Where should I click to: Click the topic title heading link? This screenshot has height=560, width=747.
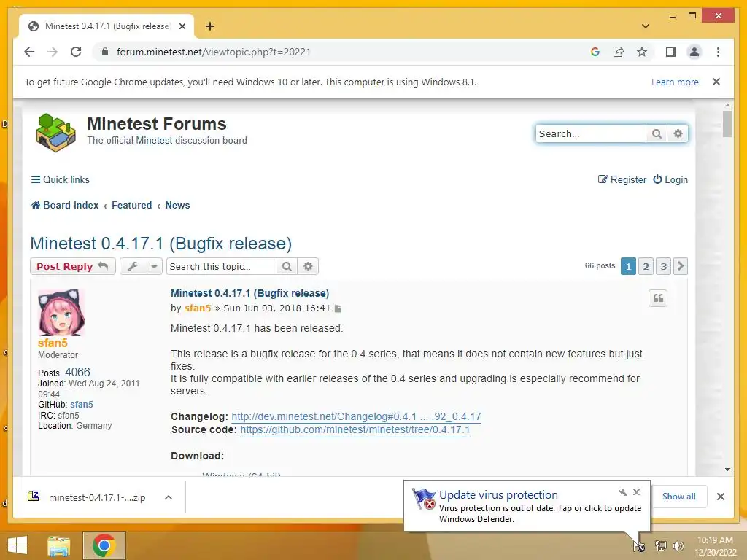[x=161, y=244]
